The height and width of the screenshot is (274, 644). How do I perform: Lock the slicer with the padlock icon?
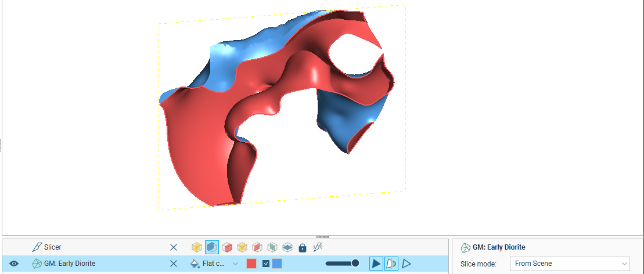point(302,248)
